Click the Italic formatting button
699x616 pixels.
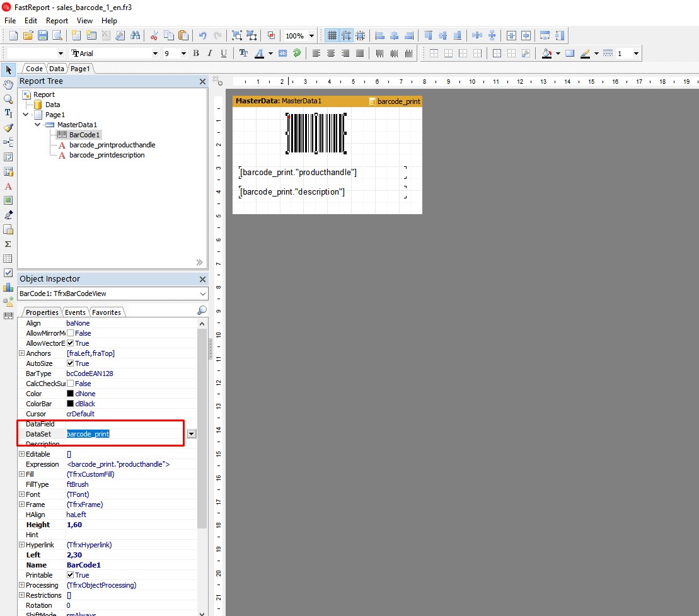[210, 54]
